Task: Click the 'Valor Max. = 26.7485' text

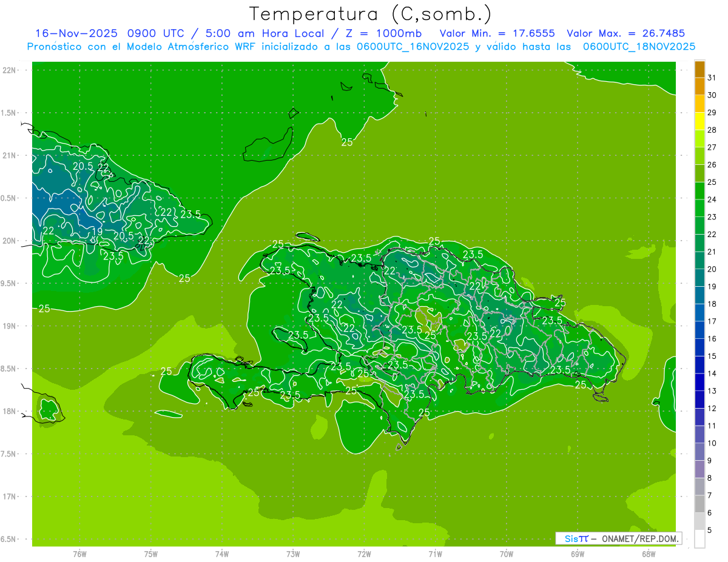Action: coord(625,33)
